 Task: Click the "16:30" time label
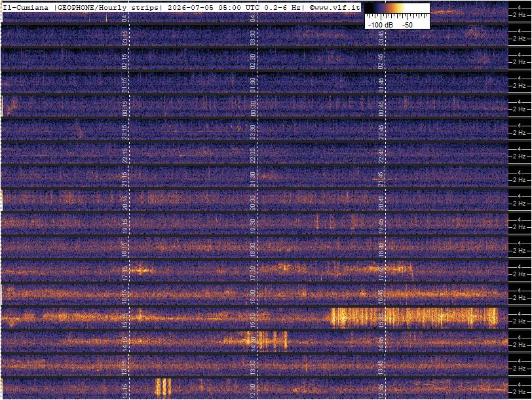[252, 297]
